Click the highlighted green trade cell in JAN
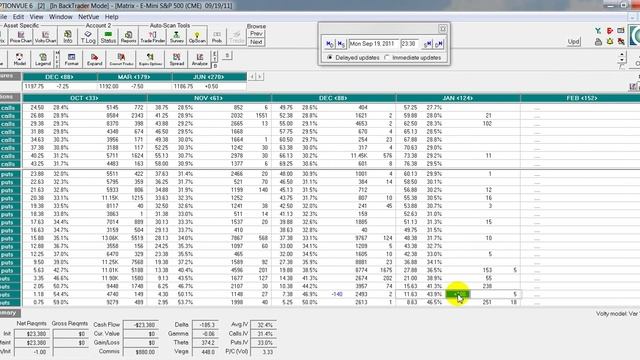640x360 pixels. click(458, 294)
